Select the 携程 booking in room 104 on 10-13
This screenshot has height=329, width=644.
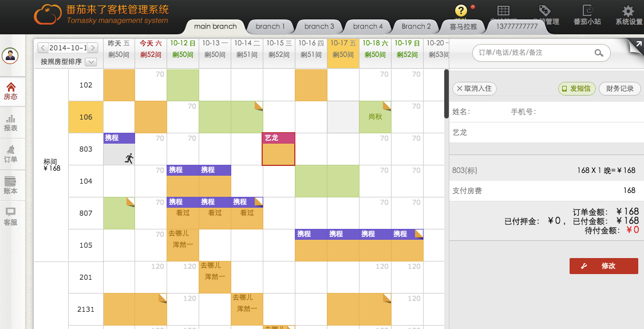pos(215,181)
